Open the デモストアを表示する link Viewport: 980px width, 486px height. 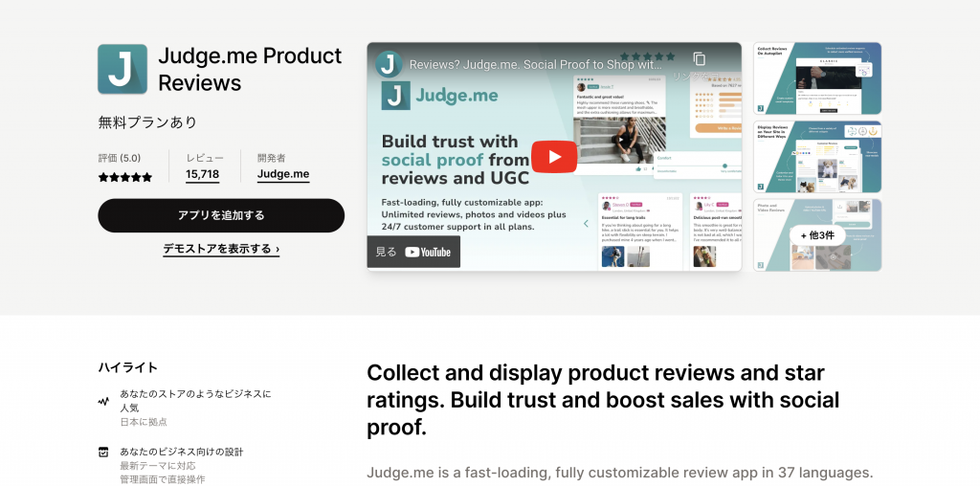point(221,249)
